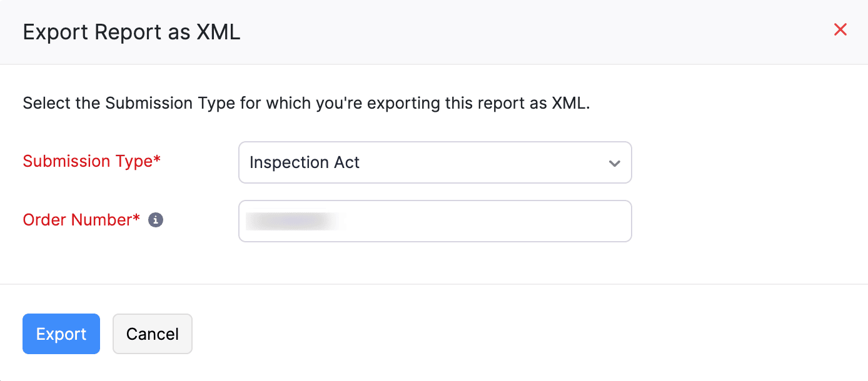Cancel the XML export
This screenshot has height=381, width=868.
pos(152,334)
